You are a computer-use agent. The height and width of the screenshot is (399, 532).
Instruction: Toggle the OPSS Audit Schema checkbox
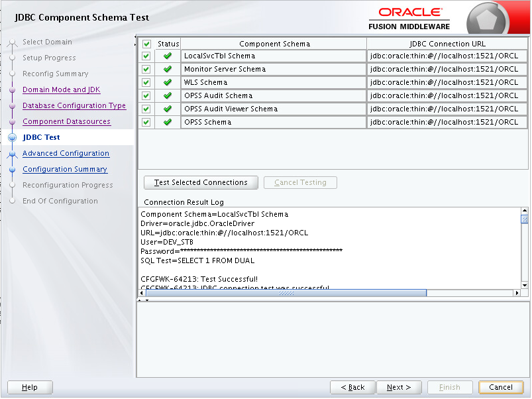[x=146, y=95]
